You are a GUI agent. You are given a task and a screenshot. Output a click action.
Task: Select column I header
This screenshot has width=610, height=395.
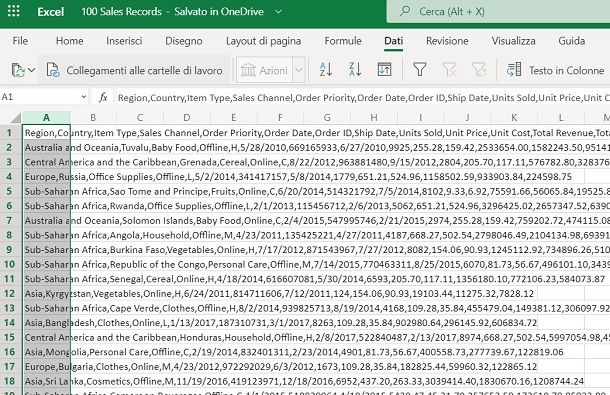(x=421, y=117)
